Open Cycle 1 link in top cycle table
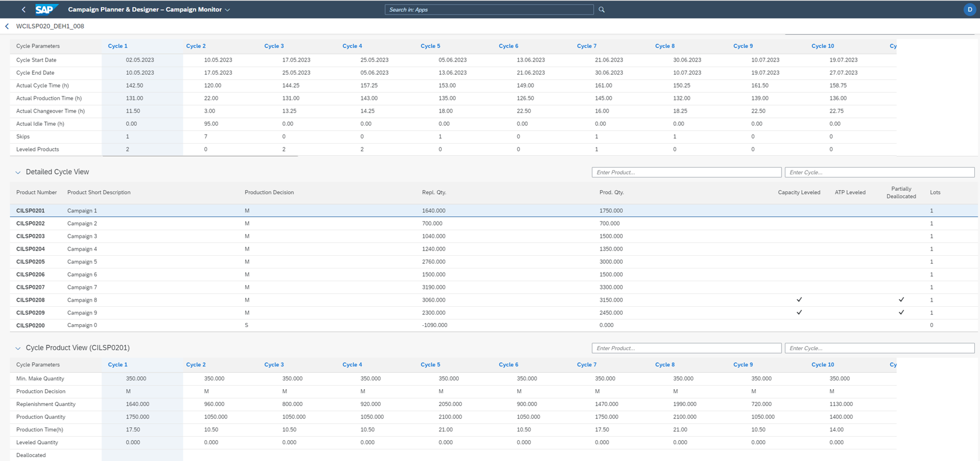This screenshot has width=980, height=461. pos(118,46)
